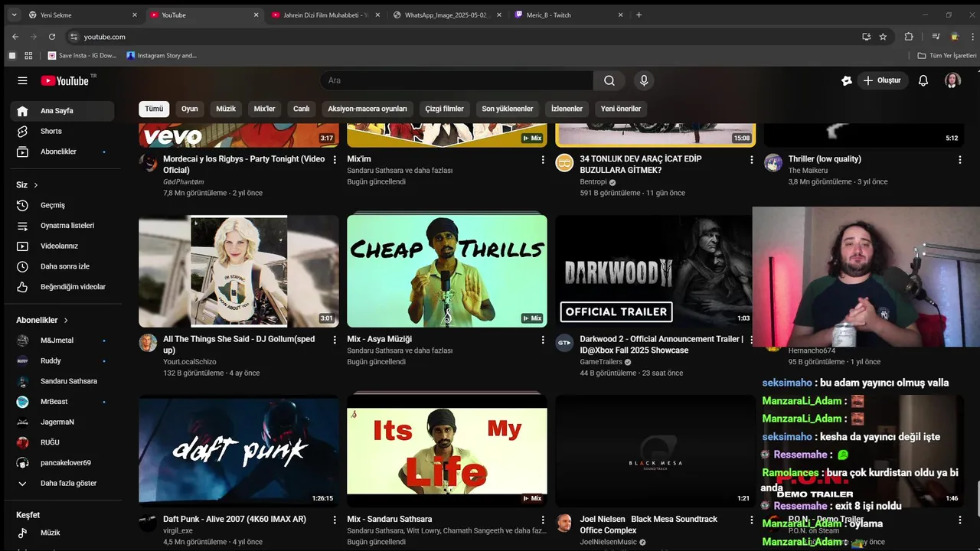Open Daft Punk - Alive 2007 title

234,519
